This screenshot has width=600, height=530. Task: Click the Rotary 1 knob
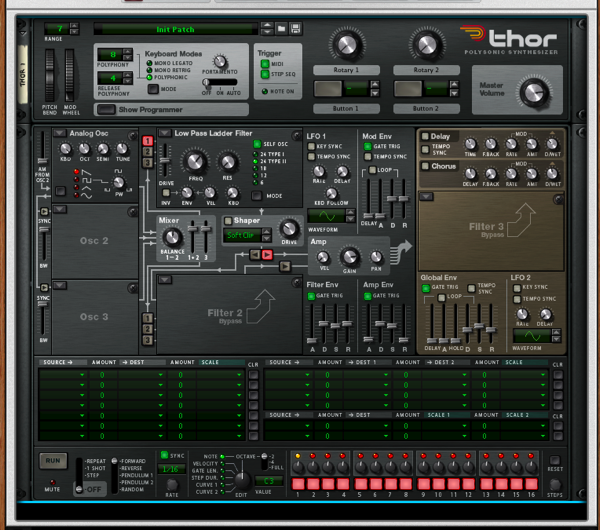pos(347,45)
